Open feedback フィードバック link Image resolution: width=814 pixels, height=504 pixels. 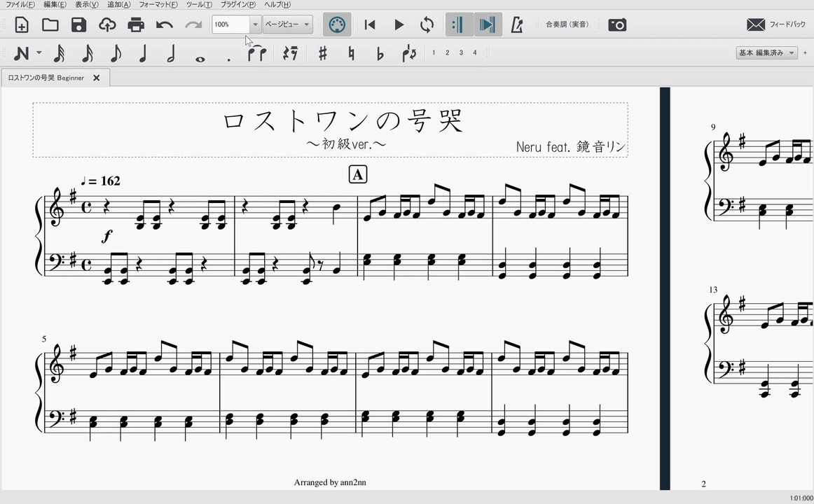tap(776, 24)
